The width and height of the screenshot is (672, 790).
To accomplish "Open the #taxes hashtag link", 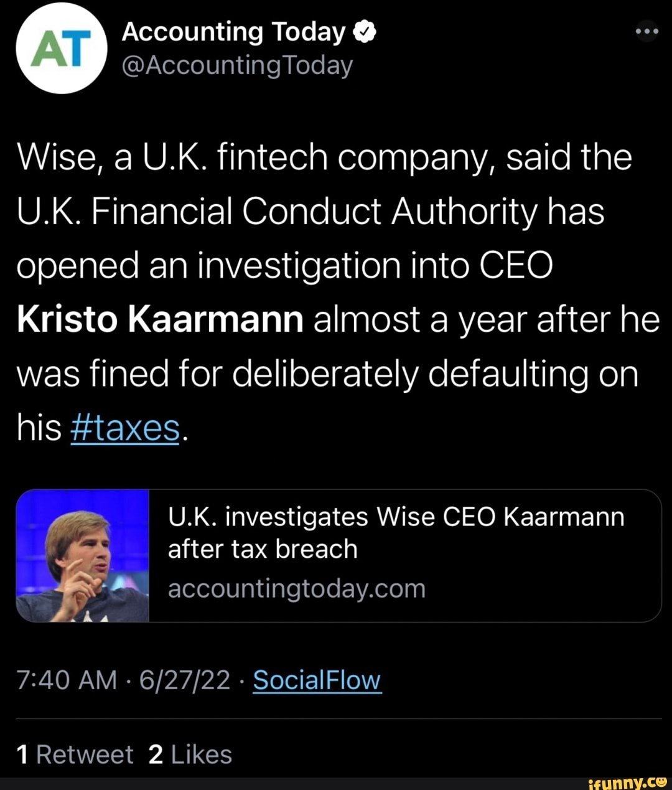I will point(124,427).
